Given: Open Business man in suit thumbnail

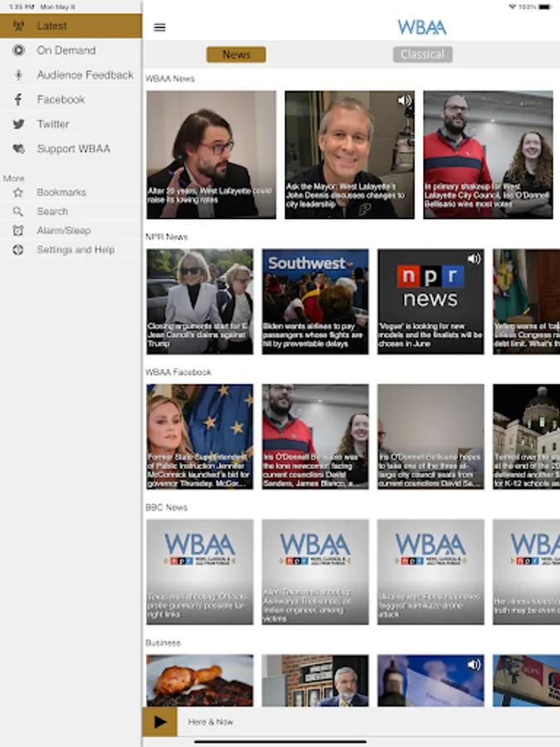Looking at the screenshot, I should tap(315, 681).
